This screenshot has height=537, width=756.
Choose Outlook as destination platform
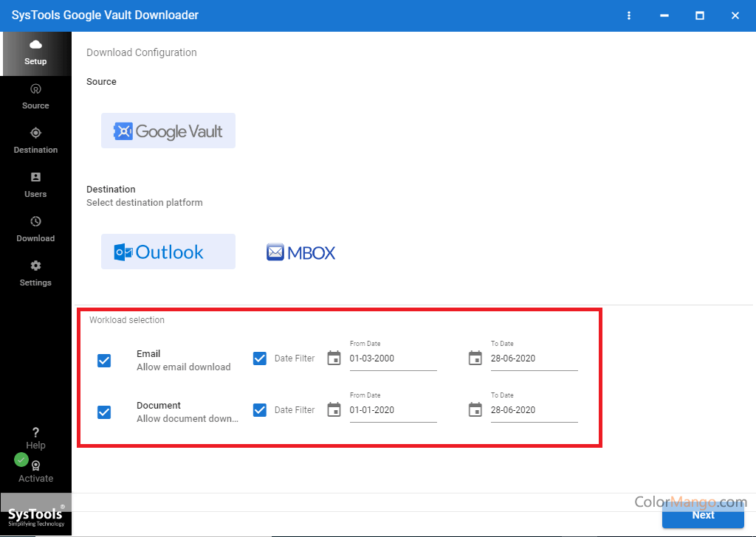coord(168,252)
